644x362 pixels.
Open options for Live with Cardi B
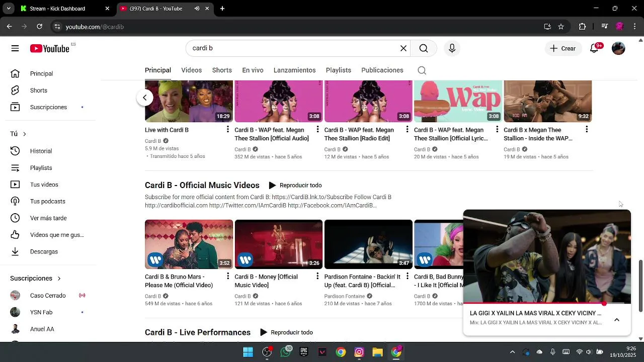click(228, 130)
